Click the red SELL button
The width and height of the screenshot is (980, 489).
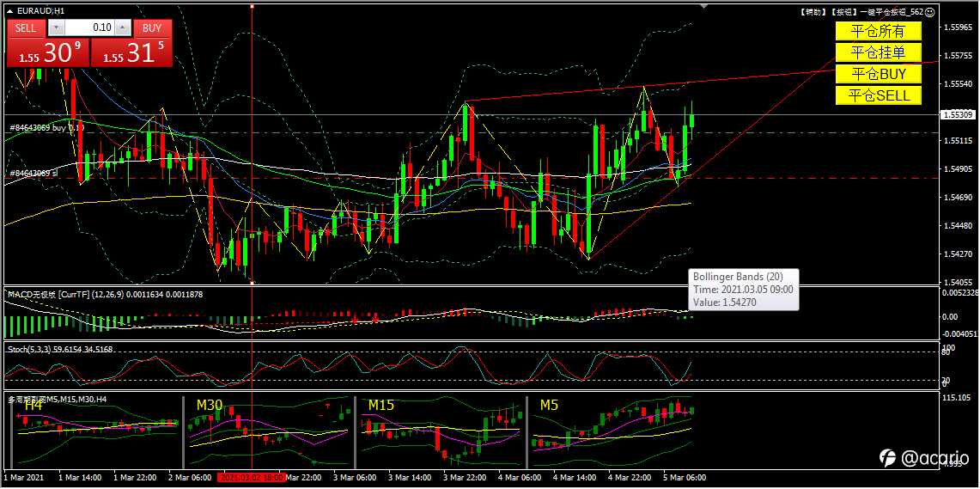[26, 28]
